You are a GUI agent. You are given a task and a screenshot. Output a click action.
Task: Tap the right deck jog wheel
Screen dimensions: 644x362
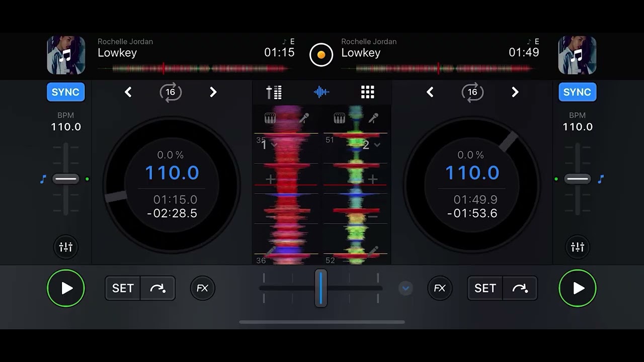471,185
